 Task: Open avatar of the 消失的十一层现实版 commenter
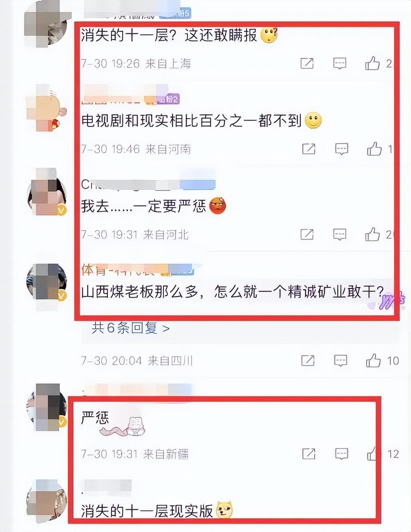pyautogui.click(x=46, y=501)
